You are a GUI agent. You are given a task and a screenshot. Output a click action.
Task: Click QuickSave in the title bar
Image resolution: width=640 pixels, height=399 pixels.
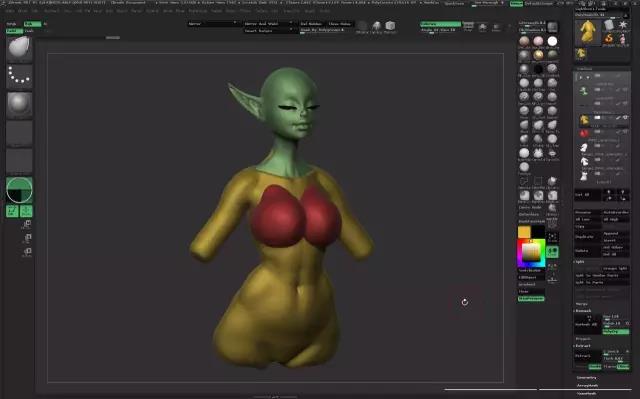(x=454, y=3)
